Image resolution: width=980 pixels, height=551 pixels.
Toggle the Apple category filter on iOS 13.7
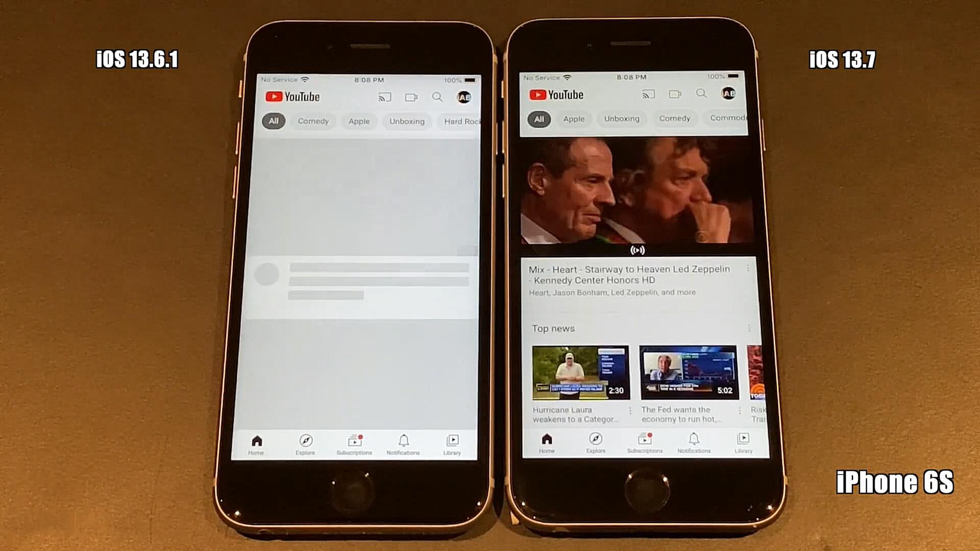(x=574, y=118)
